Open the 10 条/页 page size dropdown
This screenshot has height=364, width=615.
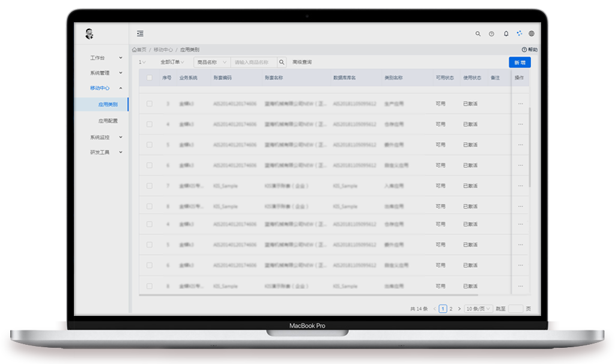(x=478, y=309)
